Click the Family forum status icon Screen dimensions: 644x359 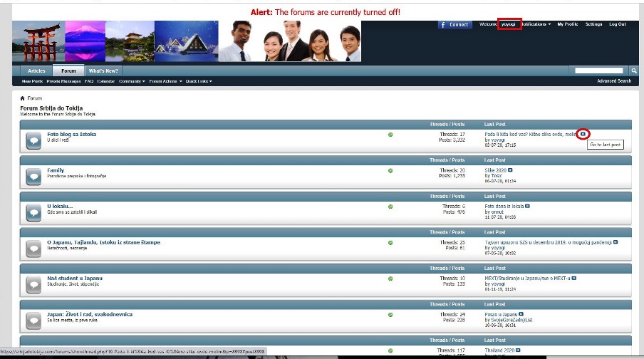click(x=33, y=176)
